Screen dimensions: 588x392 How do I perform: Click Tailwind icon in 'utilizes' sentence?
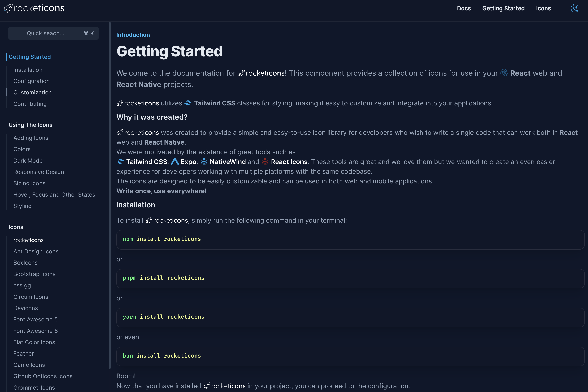[x=188, y=103]
